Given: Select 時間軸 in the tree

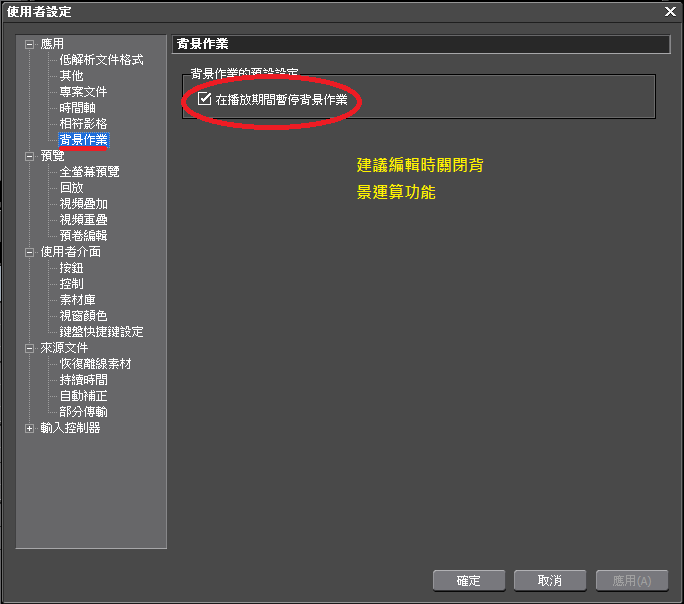Looking at the screenshot, I should coord(77,108).
